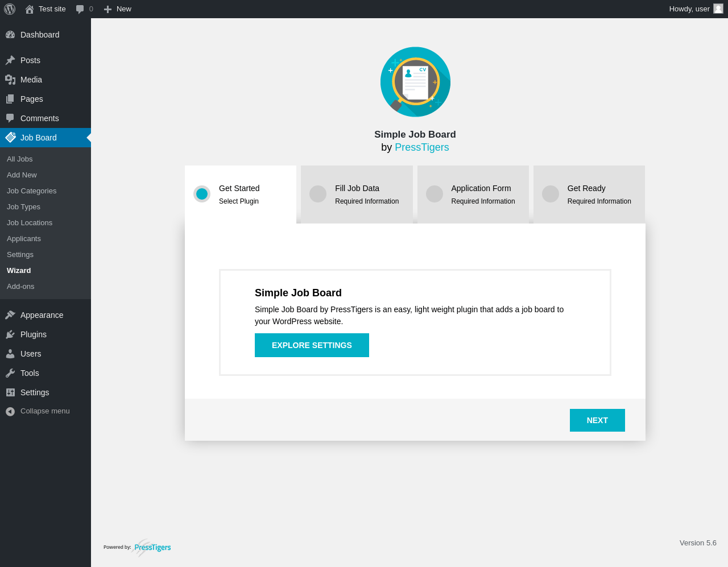Viewport: 728px width, 567px height.
Task: Select the Fill Job Data step circle
Action: pos(318,194)
